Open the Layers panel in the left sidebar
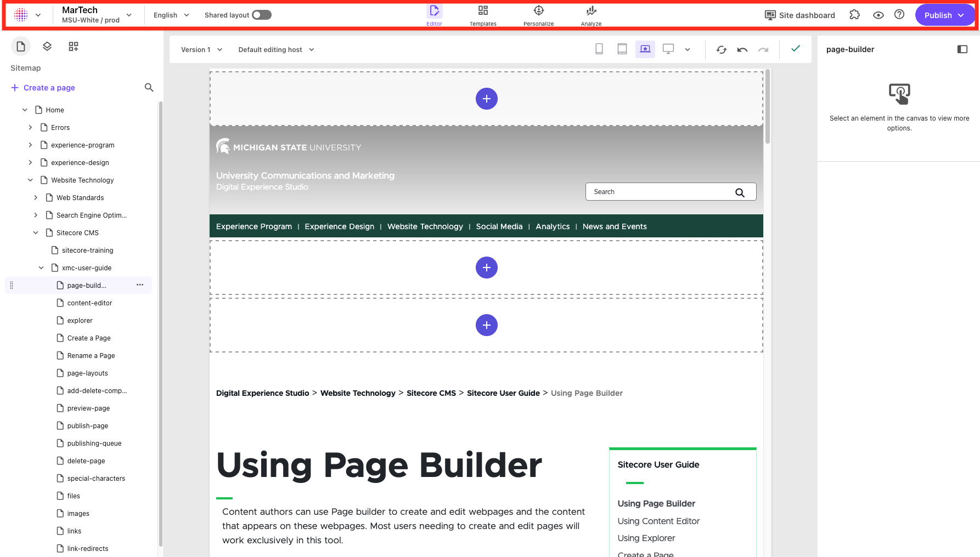The height and width of the screenshot is (557, 980). pyautogui.click(x=47, y=46)
